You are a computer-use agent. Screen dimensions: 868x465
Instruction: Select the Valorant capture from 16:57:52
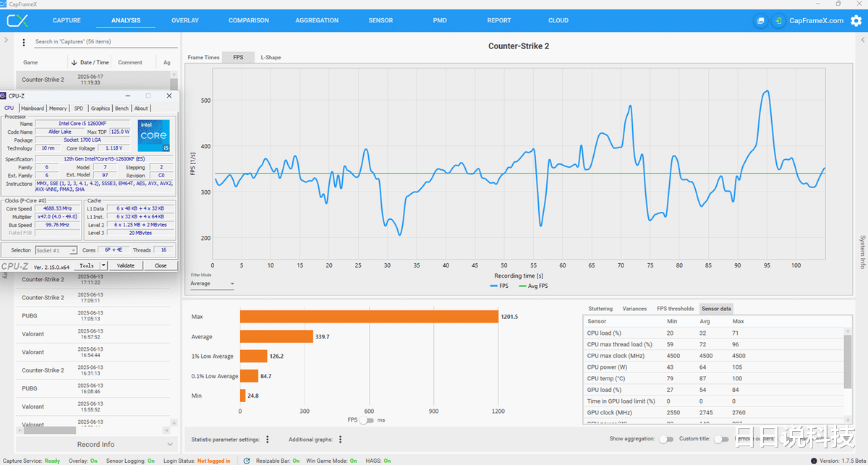[x=94, y=334]
